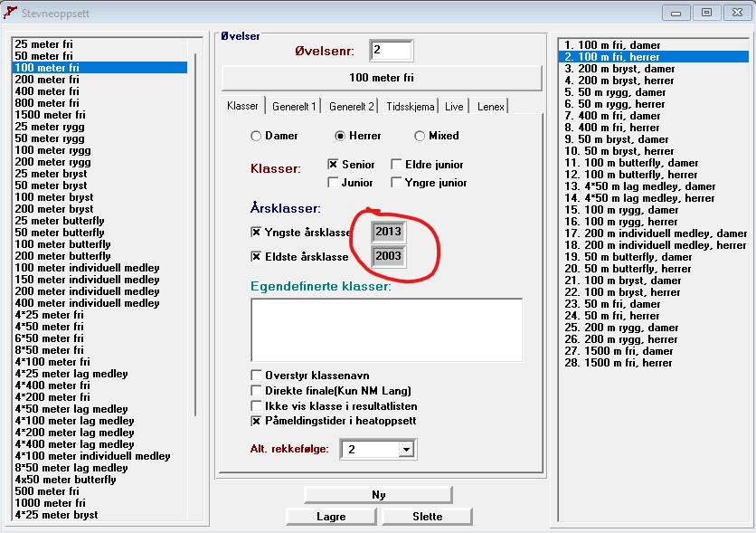Screen dimensions: 756x533
Task: Switch to the Lenex tab
Action: (491, 107)
